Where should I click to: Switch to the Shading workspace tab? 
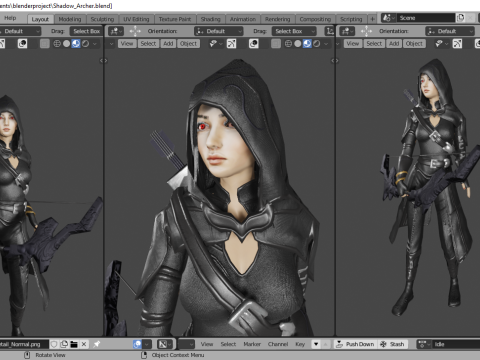coord(211,19)
